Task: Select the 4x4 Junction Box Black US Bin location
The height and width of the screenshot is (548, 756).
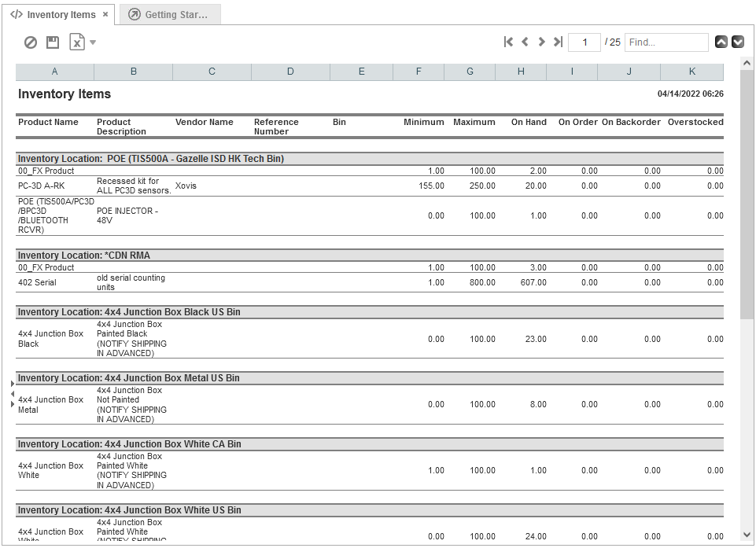Action: click(369, 312)
